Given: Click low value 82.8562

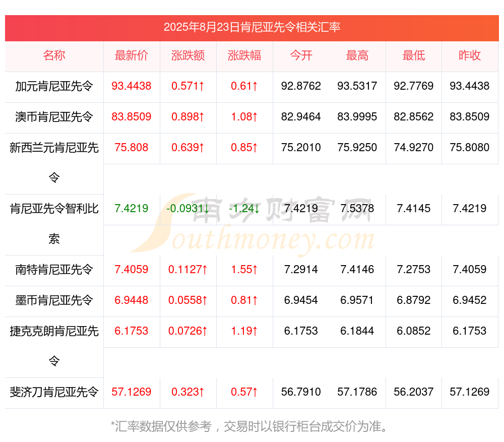Looking at the screenshot, I should click(x=414, y=116).
